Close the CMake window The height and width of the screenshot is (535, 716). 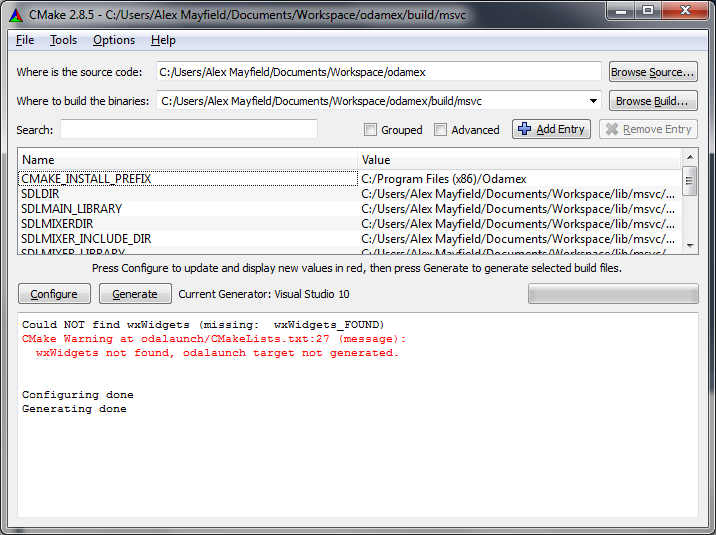pos(685,11)
